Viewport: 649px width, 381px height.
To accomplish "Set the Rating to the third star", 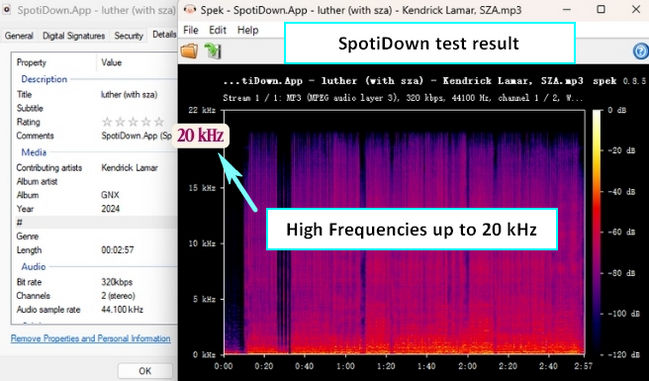I will pyautogui.click(x=133, y=122).
